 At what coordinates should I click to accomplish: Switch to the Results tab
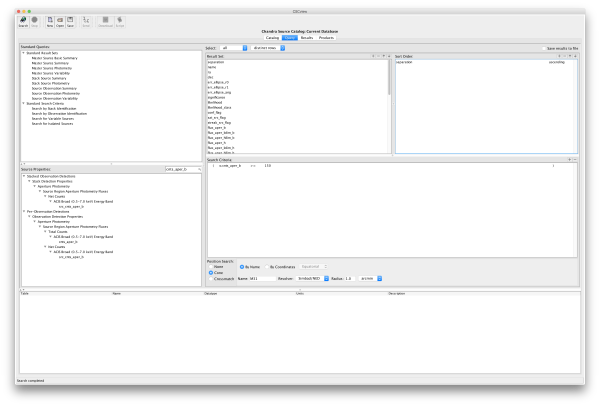pos(307,37)
